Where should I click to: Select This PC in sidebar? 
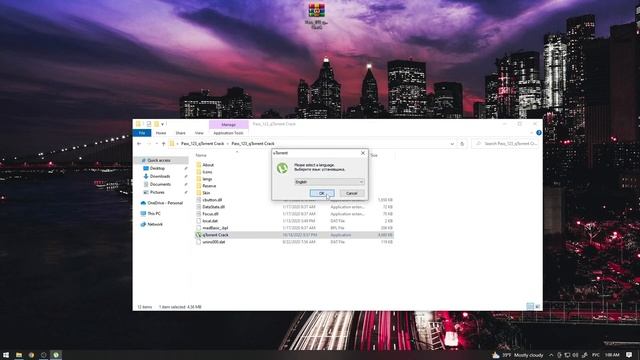(154, 213)
